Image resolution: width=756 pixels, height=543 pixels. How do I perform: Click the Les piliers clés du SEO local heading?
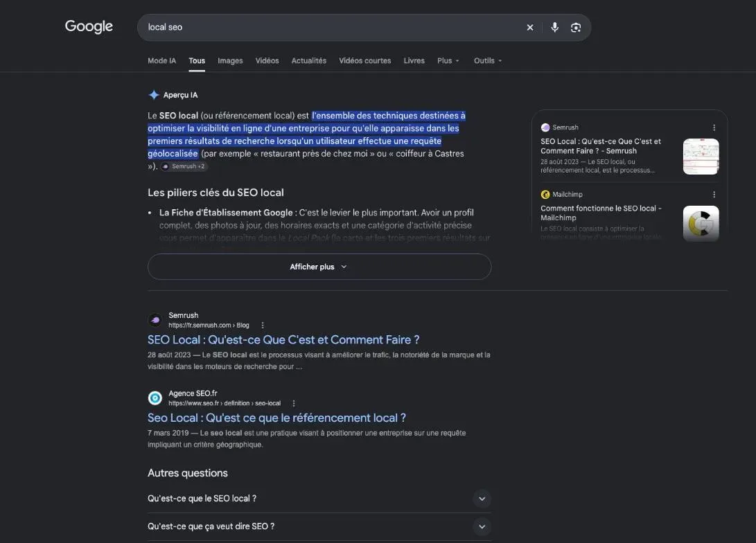(216, 193)
